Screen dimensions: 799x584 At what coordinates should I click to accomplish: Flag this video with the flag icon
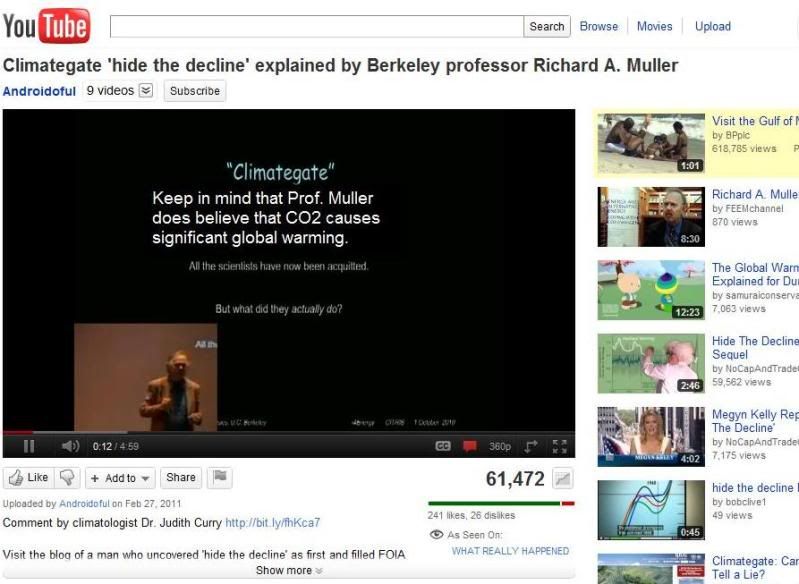point(220,477)
